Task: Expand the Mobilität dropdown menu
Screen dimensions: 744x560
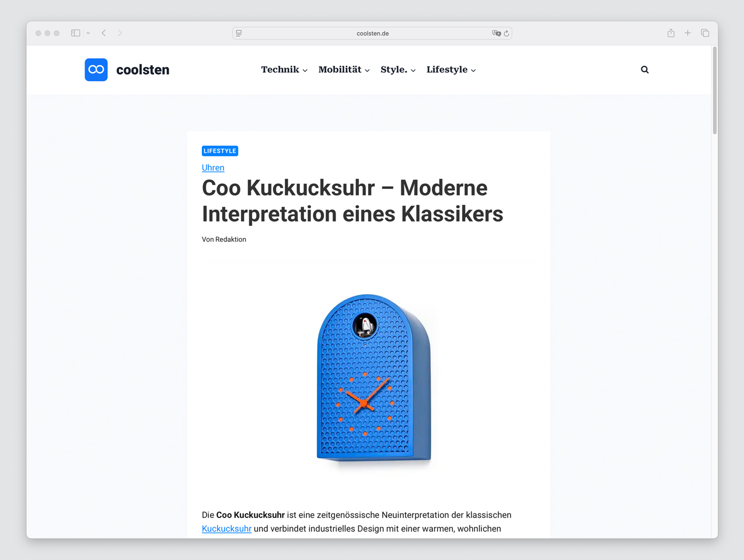Action: pyautogui.click(x=344, y=70)
